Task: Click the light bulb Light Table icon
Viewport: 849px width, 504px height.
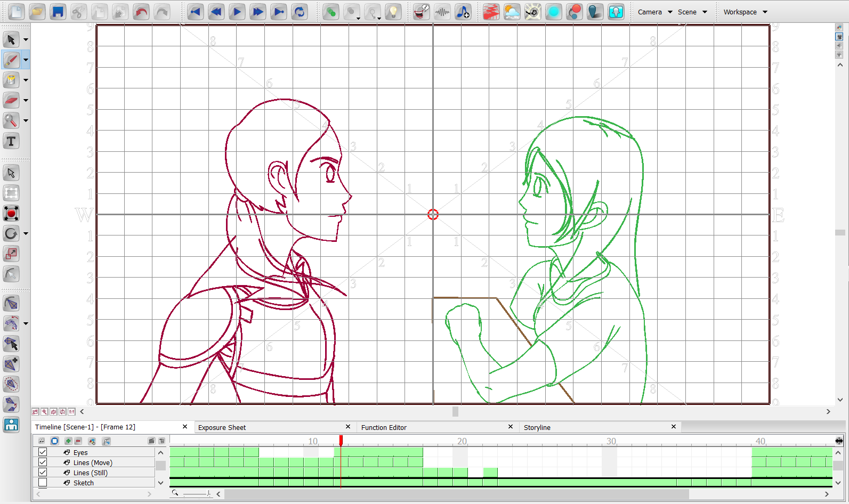Action: tap(393, 12)
